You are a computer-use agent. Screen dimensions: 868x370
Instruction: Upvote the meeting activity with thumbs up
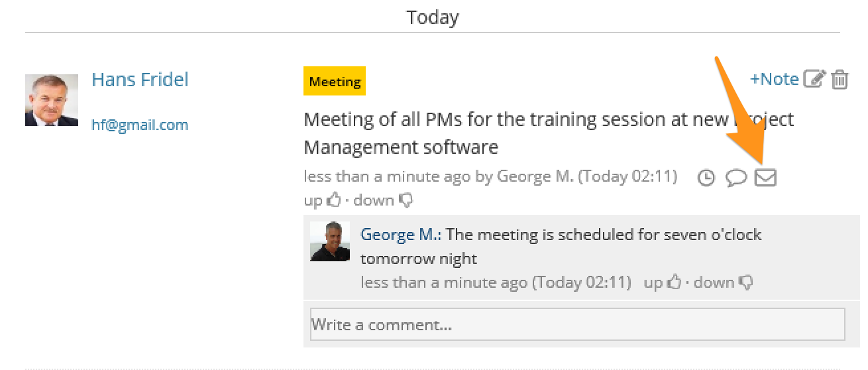334,200
